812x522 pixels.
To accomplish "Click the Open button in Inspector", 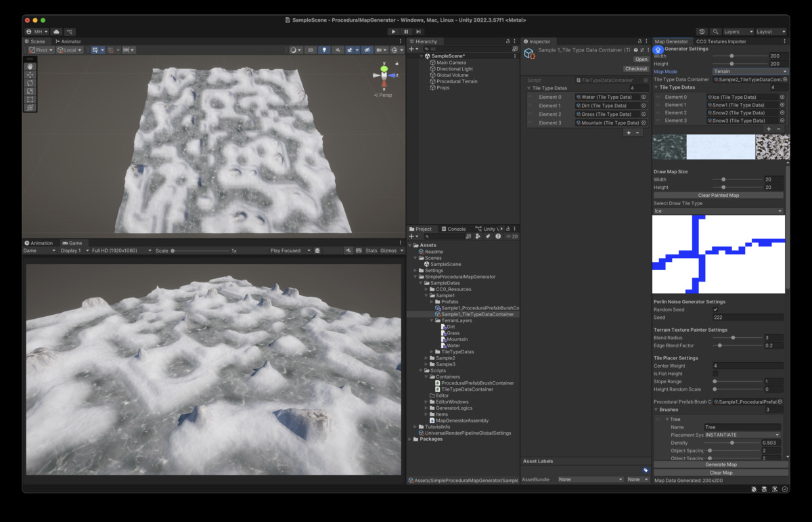I will click(641, 60).
